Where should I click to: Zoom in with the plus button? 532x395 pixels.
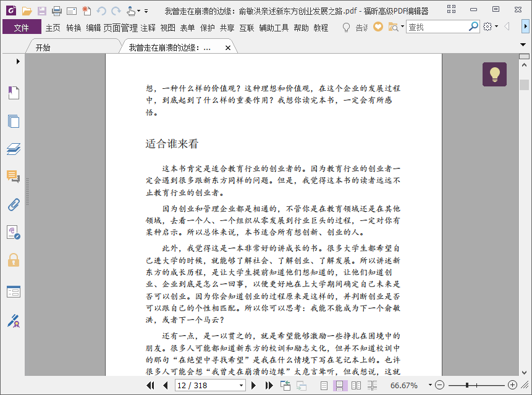pyautogui.click(x=512, y=385)
